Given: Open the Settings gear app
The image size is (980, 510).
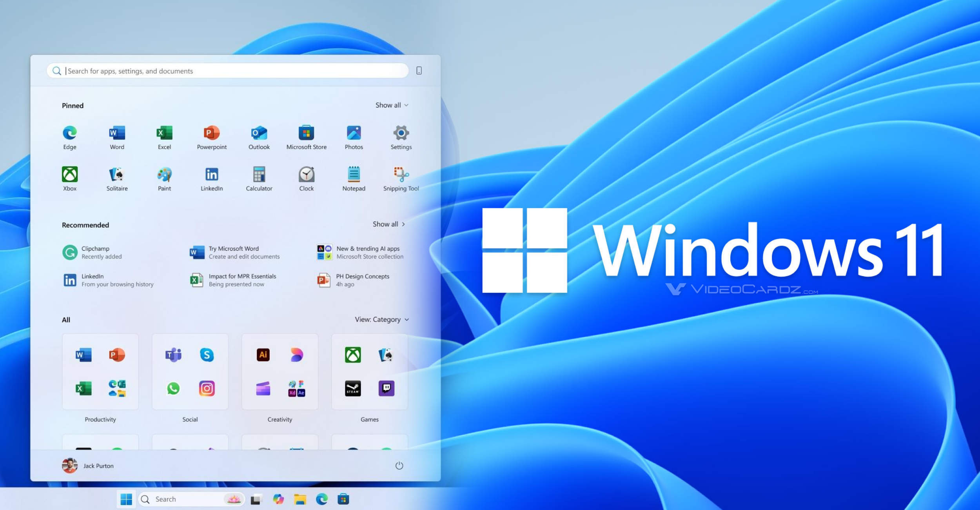Looking at the screenshot, I should coord(401,137).
